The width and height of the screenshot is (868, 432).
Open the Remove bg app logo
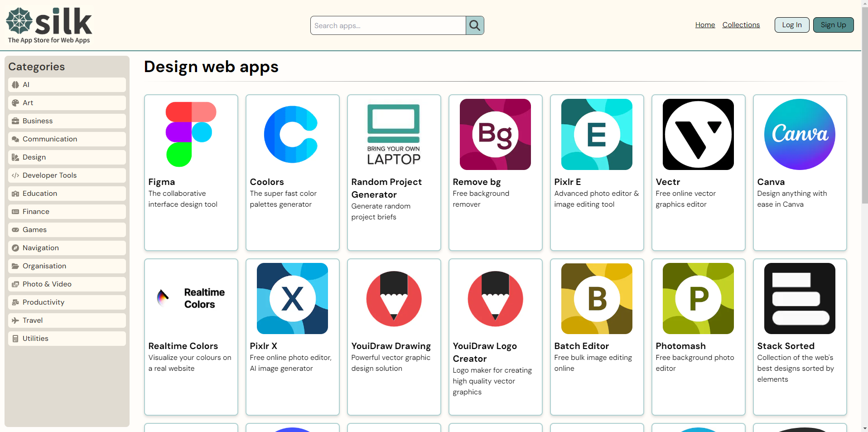496,134
